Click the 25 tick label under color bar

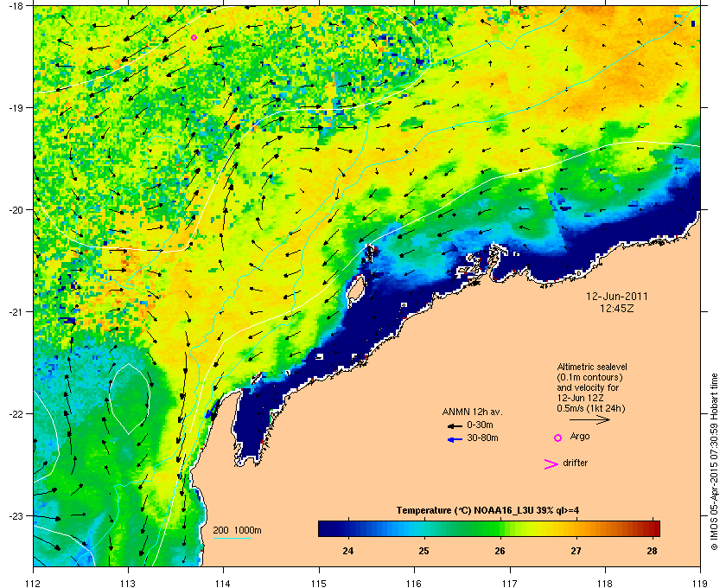click(x=423, y=551)
